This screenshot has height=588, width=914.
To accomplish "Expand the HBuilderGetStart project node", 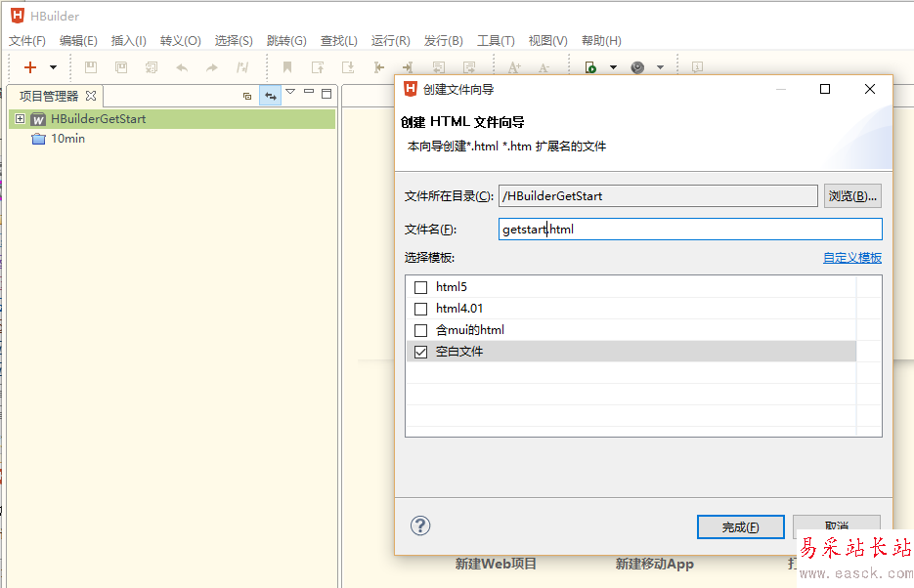I will 20,119.
